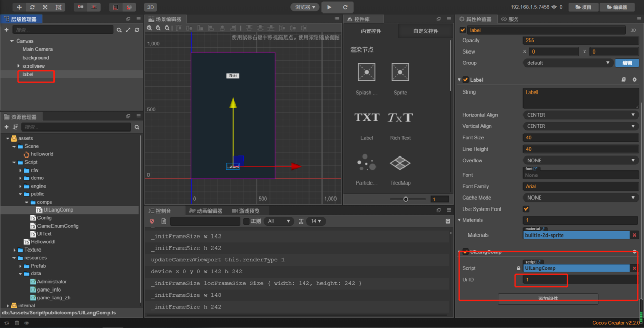
Task: Click the assets search magnifier icon
Action: [137, 127]
